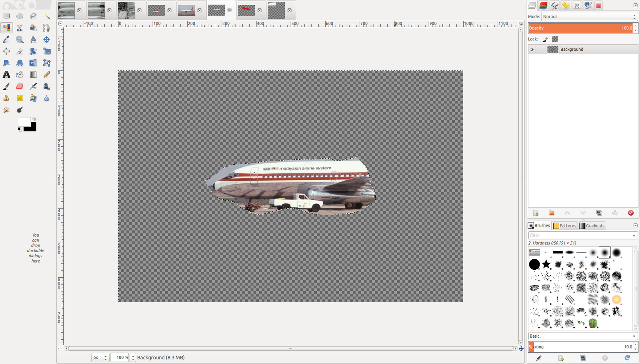This screenshot has width=640, height=364.
Task: Select the Move tool
Action: pyautogui.click(x=47, y=39)
